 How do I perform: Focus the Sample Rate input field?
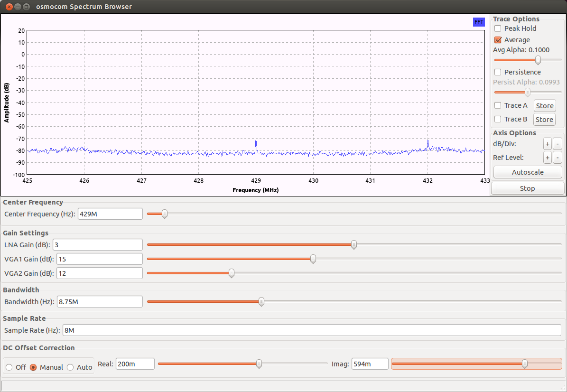pos(312,330)
